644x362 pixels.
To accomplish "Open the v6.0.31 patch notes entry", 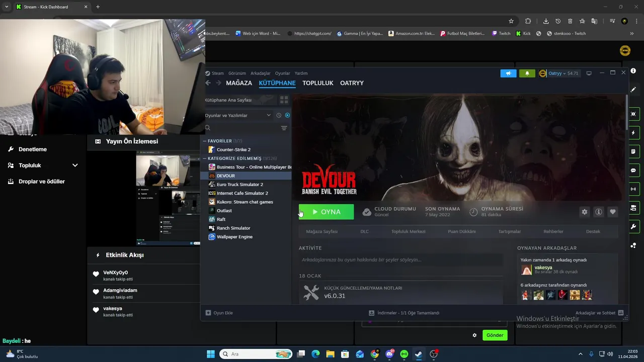I will (x=400, y=293).
